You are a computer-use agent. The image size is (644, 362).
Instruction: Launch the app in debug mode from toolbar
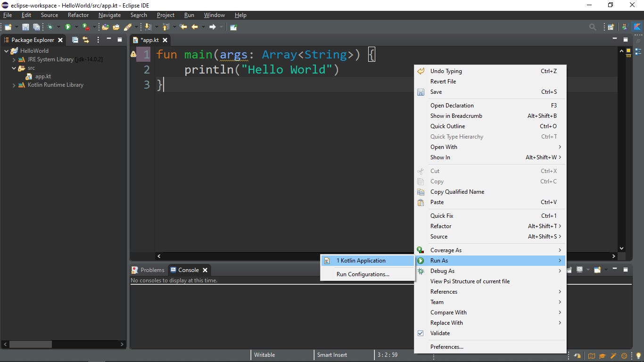(50, 27)
